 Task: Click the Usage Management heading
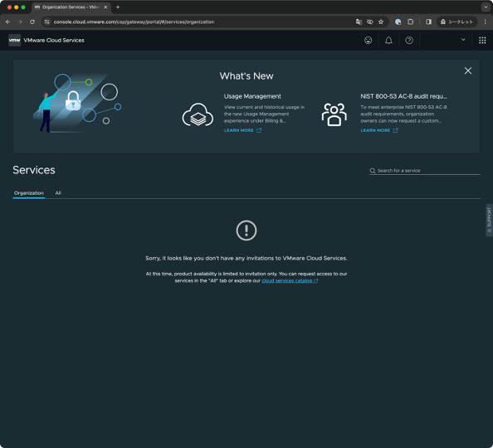click(x=252, y=96)
